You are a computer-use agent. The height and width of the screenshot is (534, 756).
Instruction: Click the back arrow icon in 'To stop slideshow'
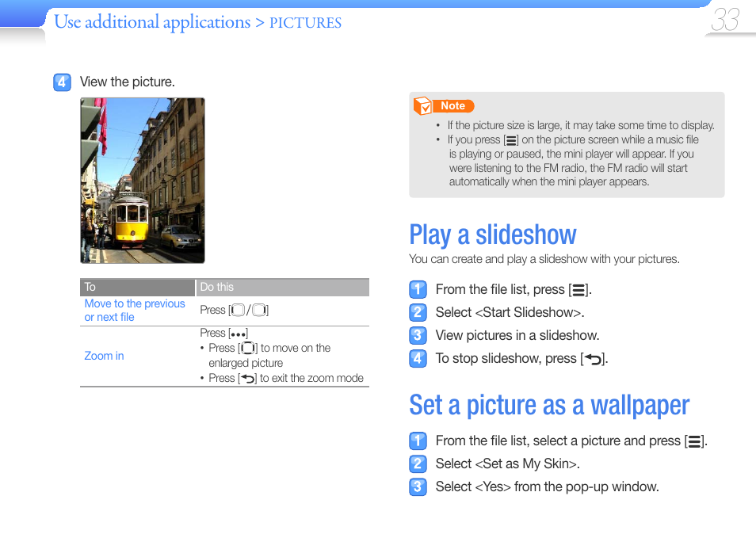593,359
